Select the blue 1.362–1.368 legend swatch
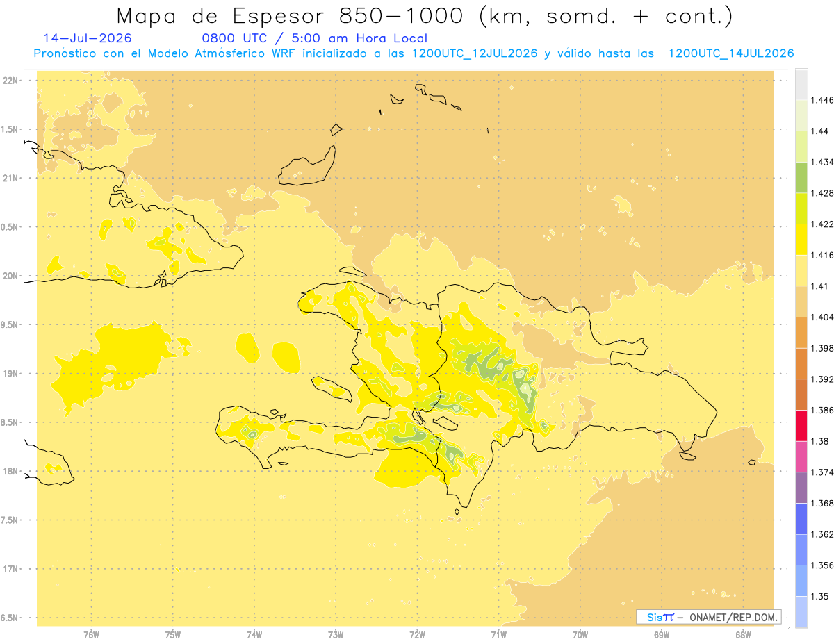This screenshot has height=644, width=834. (x=801, y=519)
